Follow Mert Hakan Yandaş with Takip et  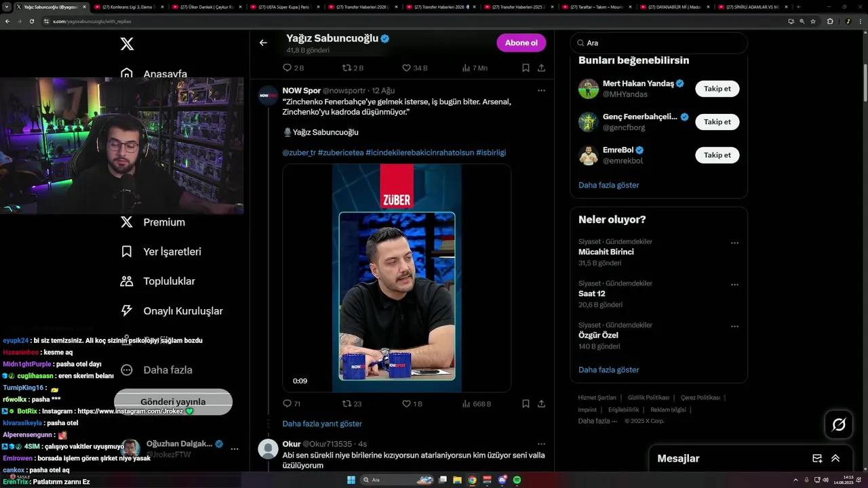[717, 89]
